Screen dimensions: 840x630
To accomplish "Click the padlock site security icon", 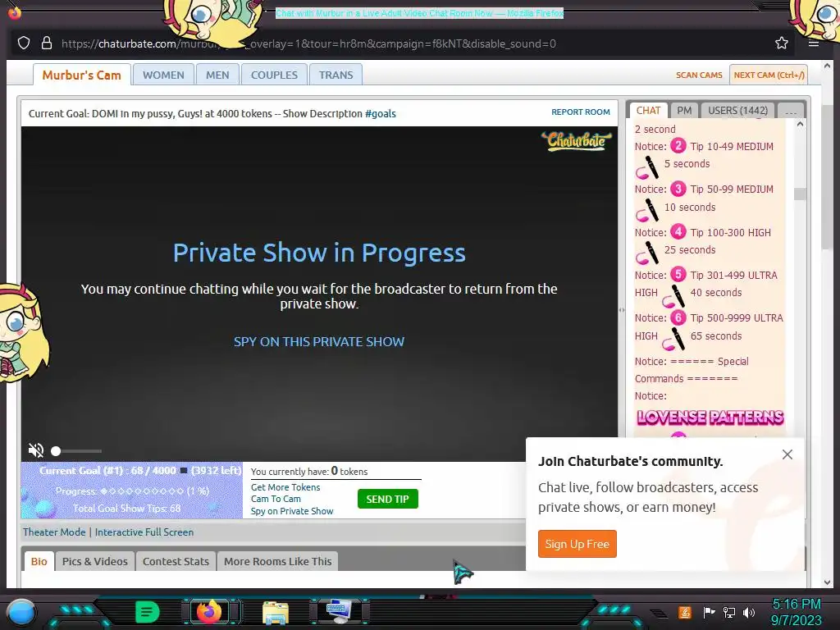I will click(x=47, y=43).
